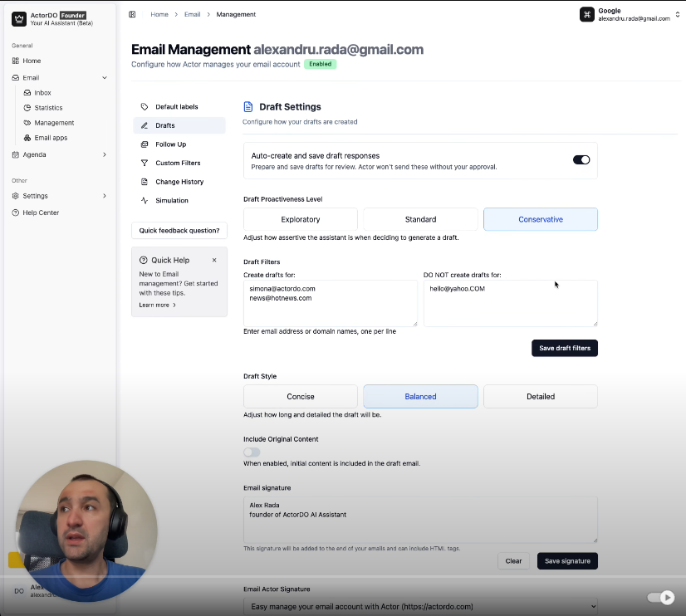Click the Founder badge
Viewport: 686px width, 616px height.
pyautogui.click(x=73, y=15)
